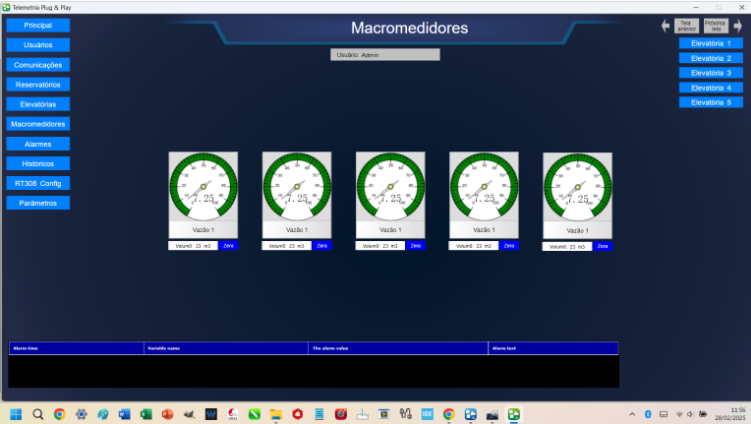Open the Comunicações page

pos(38,65)
